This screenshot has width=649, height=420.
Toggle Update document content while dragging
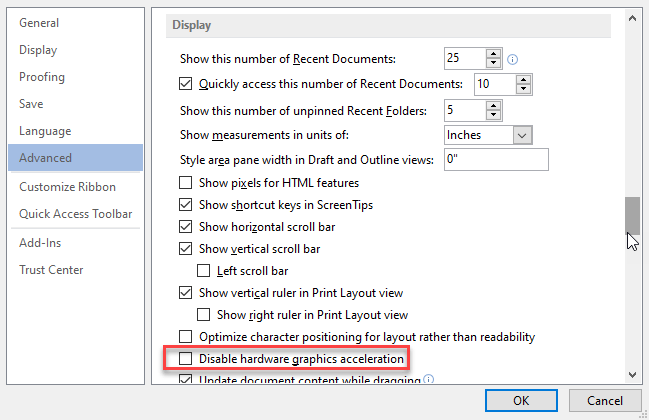[185, 379]
